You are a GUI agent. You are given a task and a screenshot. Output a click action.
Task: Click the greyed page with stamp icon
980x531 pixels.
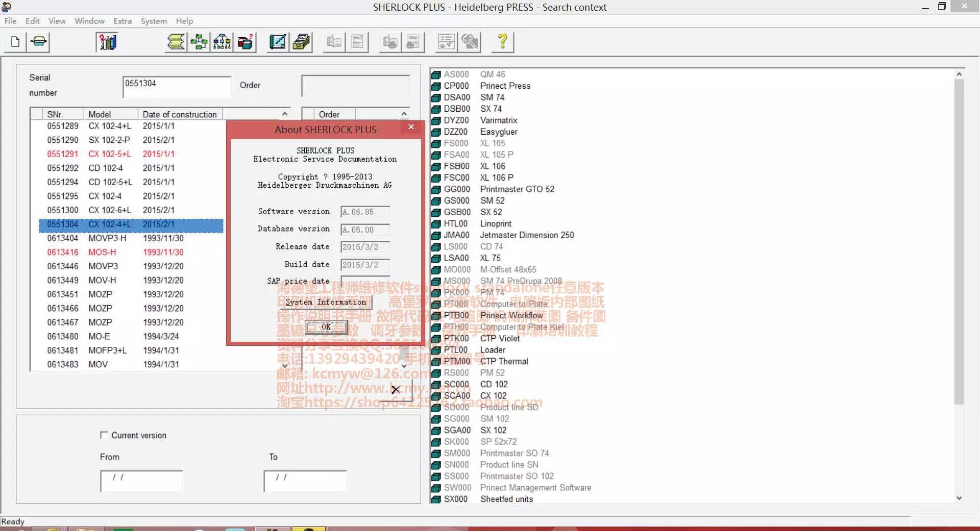point(413,42)
